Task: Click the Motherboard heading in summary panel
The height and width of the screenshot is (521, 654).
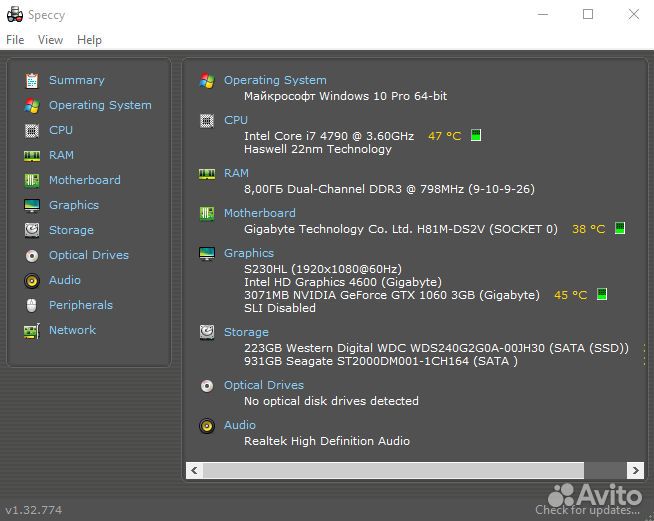Action: tap(259, 213)
